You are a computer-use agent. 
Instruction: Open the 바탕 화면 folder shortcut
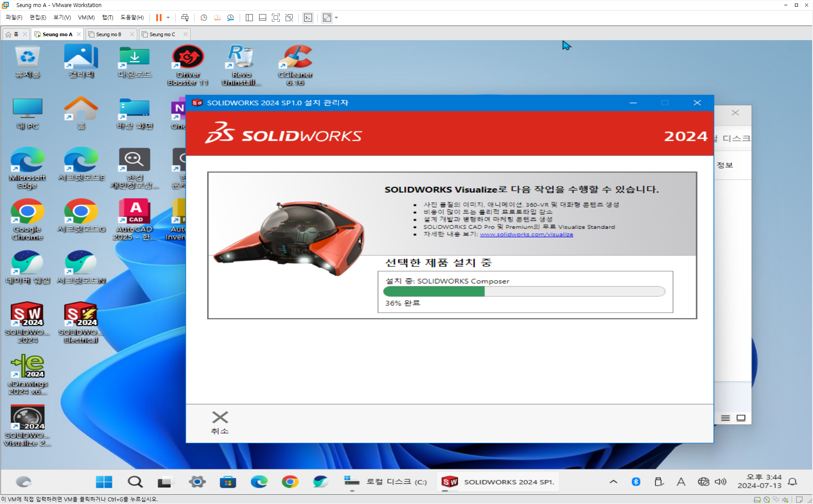pos(135,113)
